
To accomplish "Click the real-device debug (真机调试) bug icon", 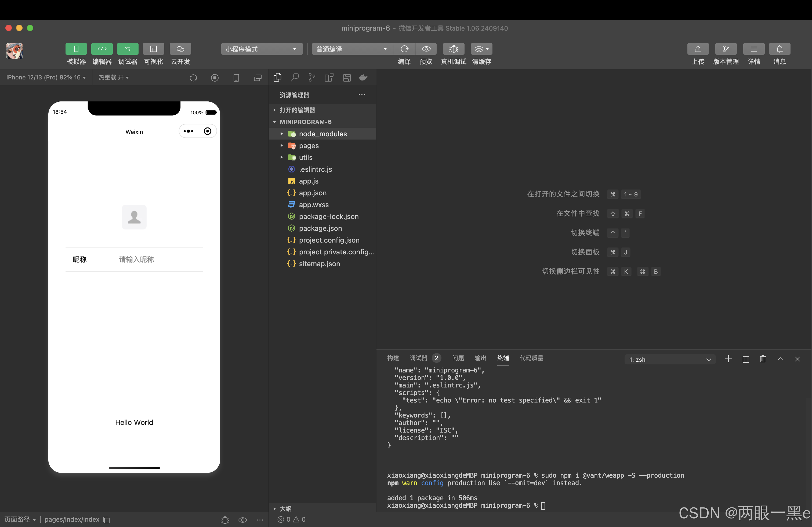I will pyautogui.click(x=453, y=49).
